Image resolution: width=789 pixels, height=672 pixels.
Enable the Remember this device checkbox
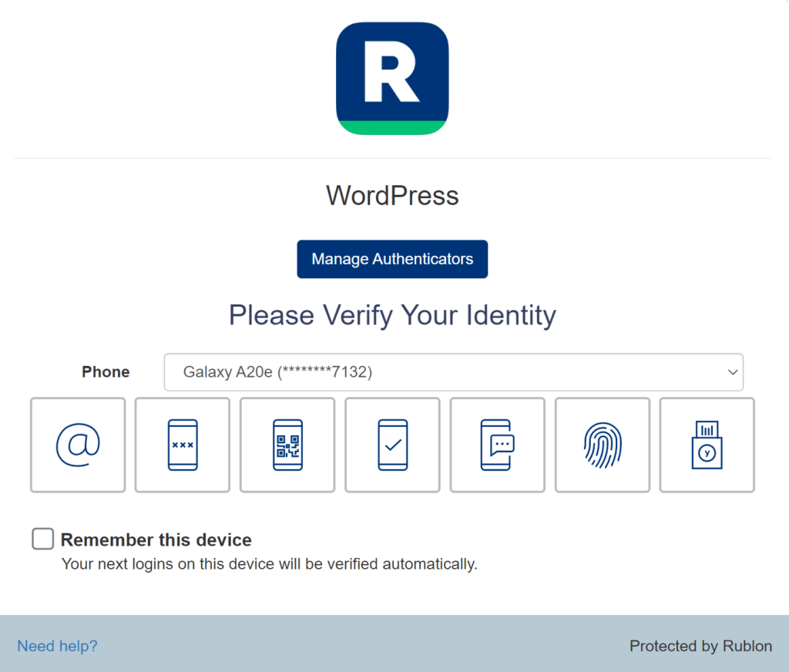coord(42,539)
